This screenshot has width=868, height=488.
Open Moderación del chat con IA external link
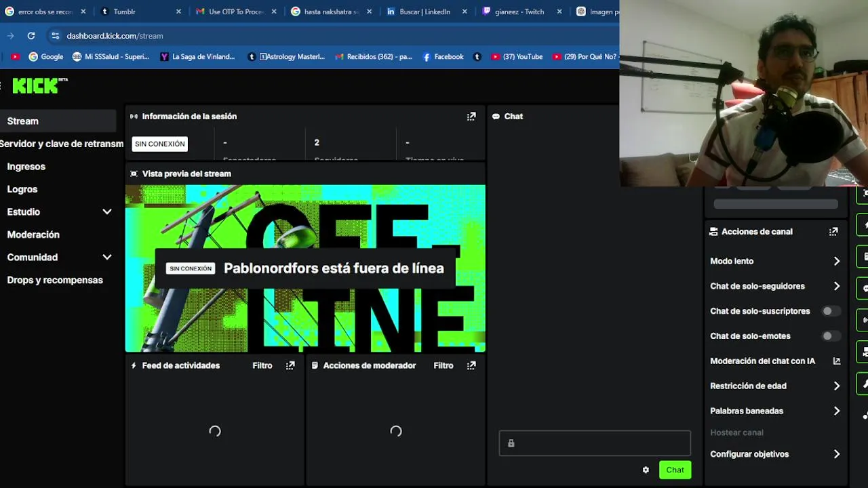point(837,361)
